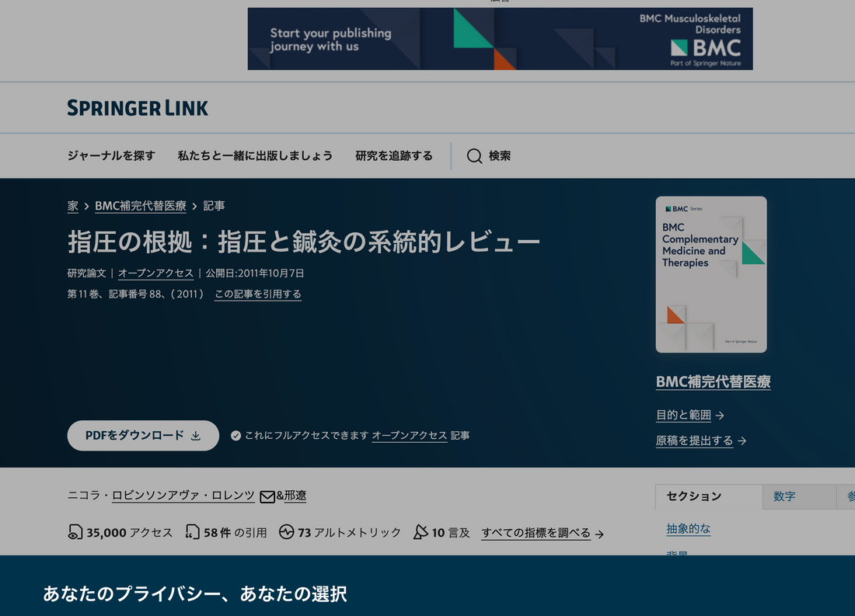Open 私たちと一緒に出版しましょう menu
The image size is (855, 616).
[x=255, y=156]
